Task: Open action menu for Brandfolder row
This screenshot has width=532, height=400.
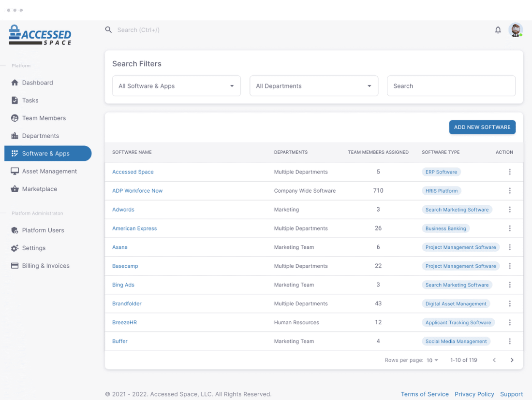Action: tap(509, 304)
